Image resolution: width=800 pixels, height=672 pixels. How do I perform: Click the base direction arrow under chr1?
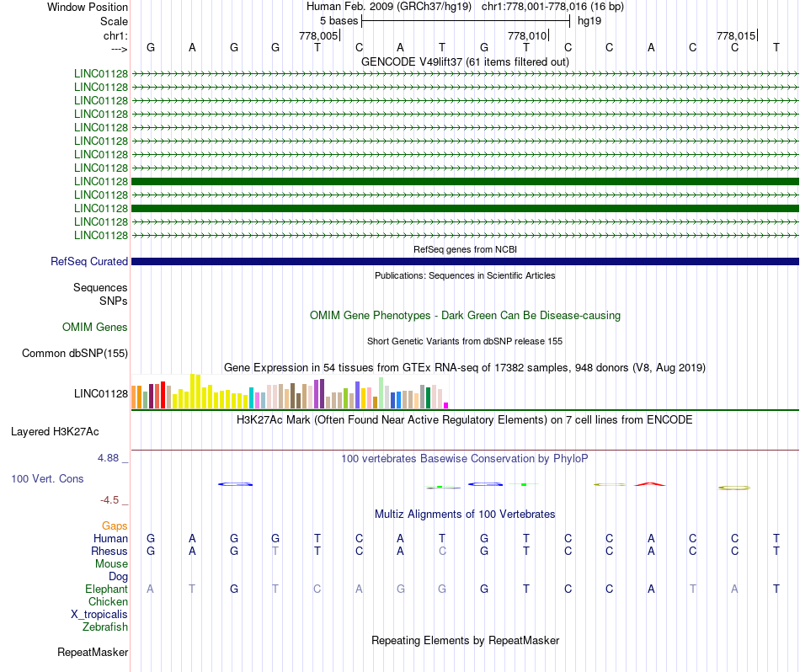pos(115,49)
